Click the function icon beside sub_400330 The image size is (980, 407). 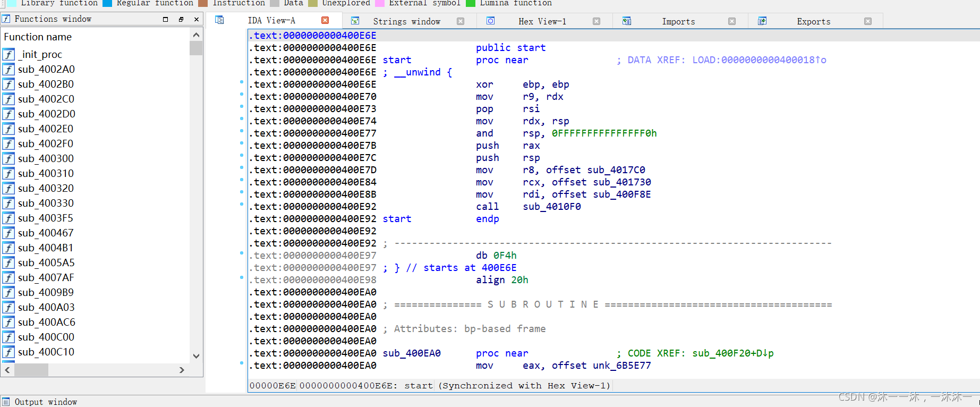[8, 203]
